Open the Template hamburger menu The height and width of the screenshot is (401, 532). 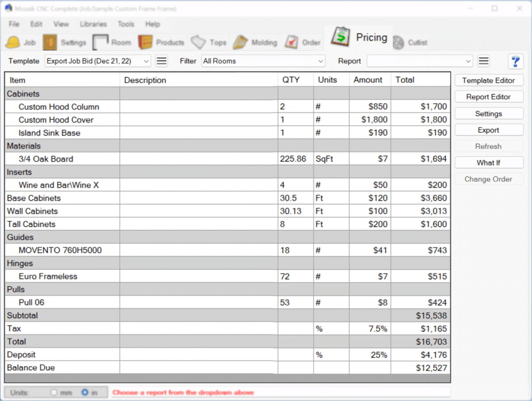coord(161,61)
